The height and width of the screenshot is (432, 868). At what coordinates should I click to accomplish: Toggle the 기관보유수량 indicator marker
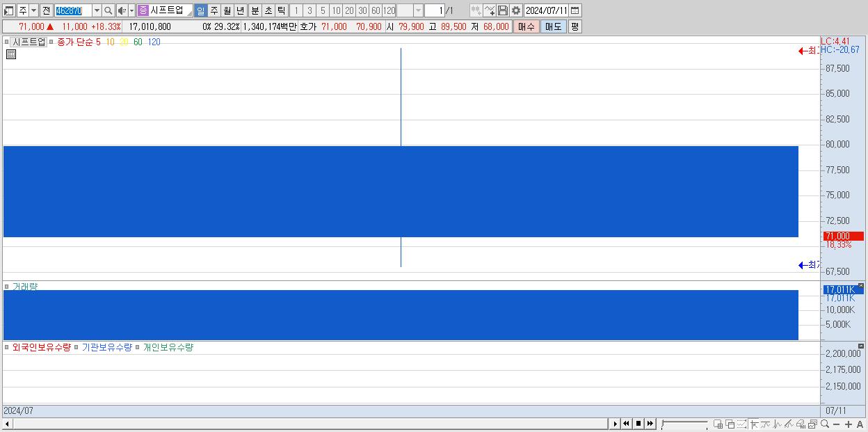click(x=77, y=347)
